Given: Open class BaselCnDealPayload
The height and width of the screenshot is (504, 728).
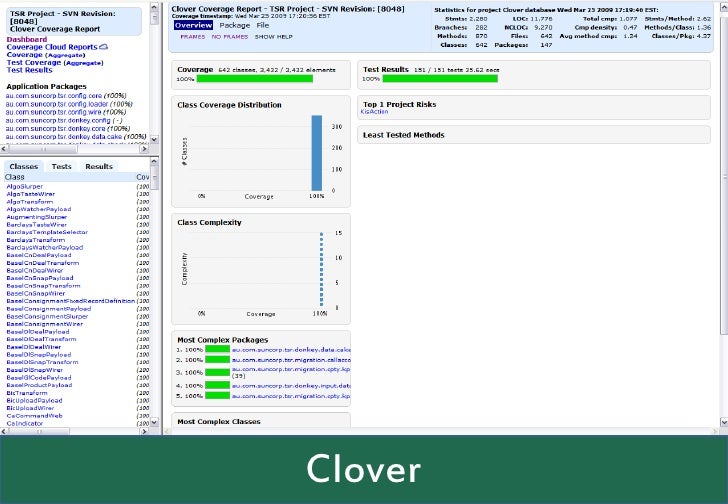Looking at the screenshot, I should 39,255.
